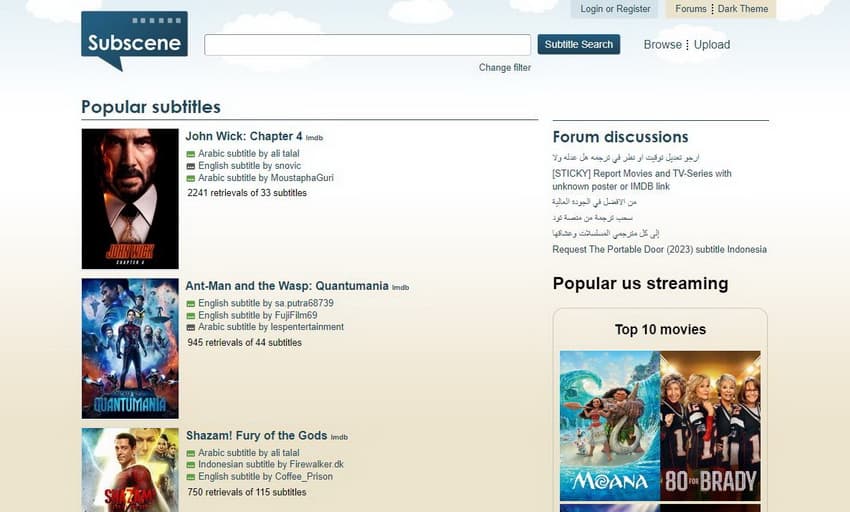Click icon beside English subtitle by sa.putra68739
Image resolution: width=850 pixels, height=512 pixels.
pyautogui.click(x=191, y=304)
